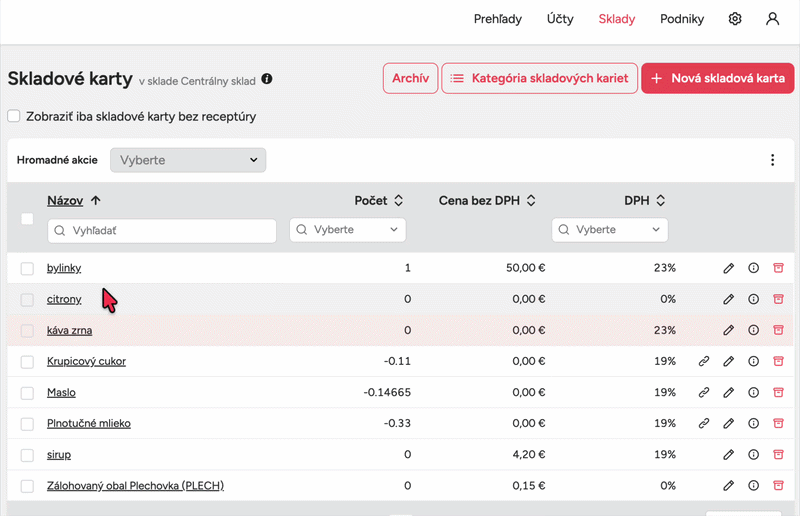Edit the citrony stock card
Viewport: 800px width, 516px height.
pyautogui.click(x=729, y=299)
